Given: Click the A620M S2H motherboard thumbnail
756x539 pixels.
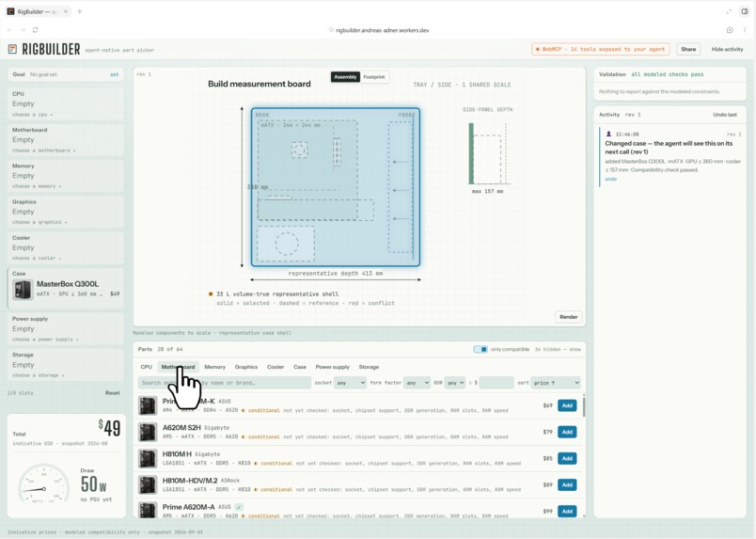Looking at the screenshot, I should tap(148, 432).
